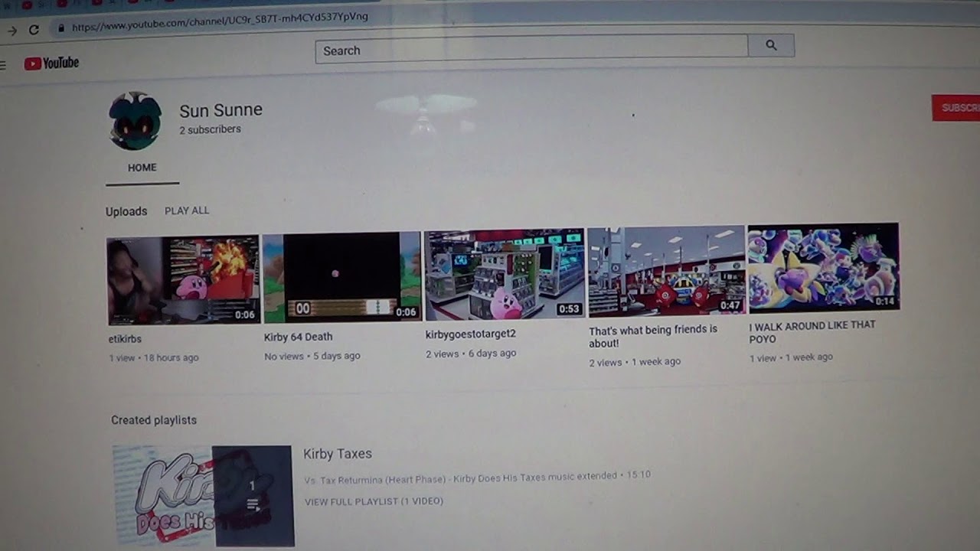
Task: Click the browser address bar URL
Action: [x=220, y=22]
